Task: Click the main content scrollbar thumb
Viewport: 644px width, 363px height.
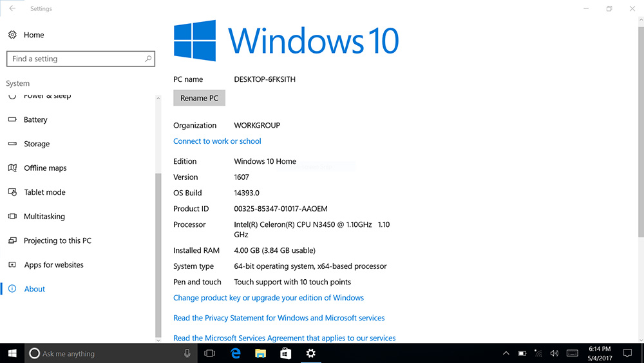Action: tap(641, 132)
